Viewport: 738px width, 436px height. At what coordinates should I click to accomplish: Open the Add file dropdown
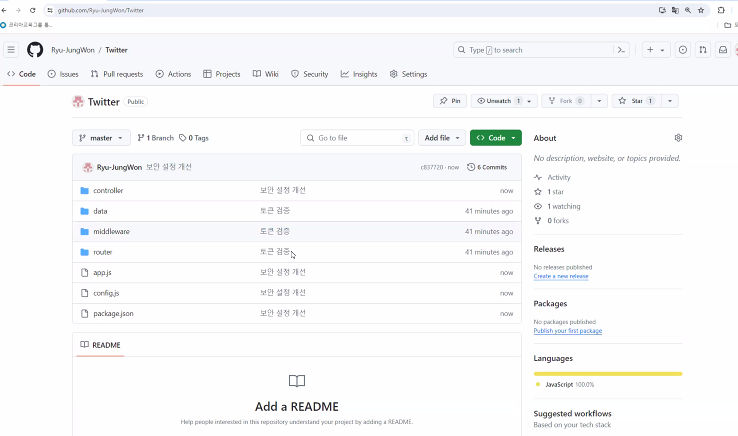[x=441, y=138]
